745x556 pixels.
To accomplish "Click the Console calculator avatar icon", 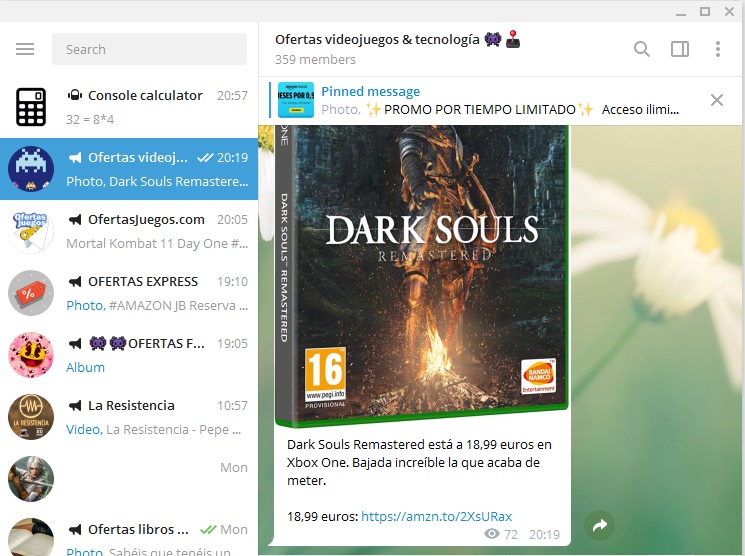I will tap(31, 107).
